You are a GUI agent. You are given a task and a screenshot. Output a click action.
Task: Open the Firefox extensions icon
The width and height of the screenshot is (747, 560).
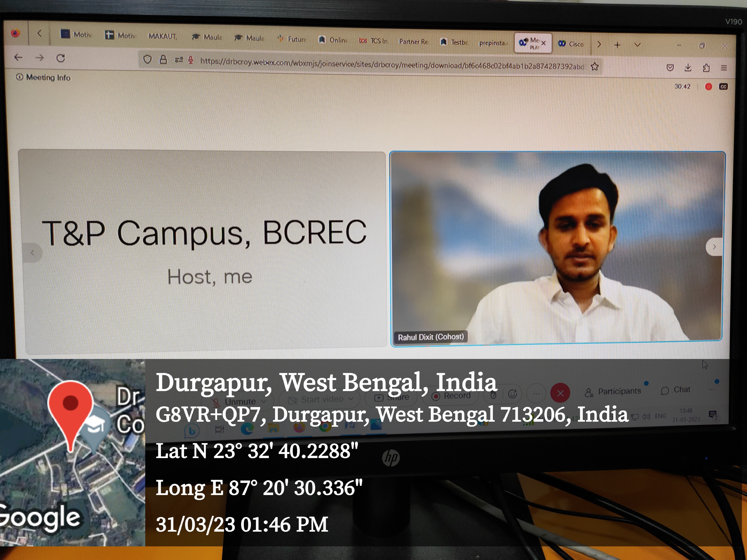coord(706,68)
